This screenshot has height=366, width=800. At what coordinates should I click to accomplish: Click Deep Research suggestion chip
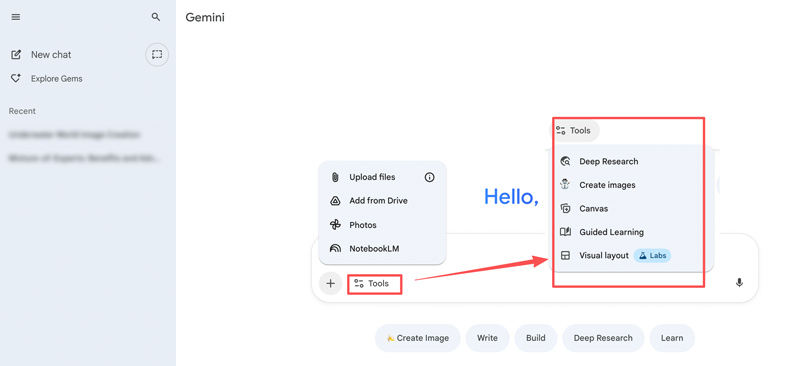coord(603,338)
